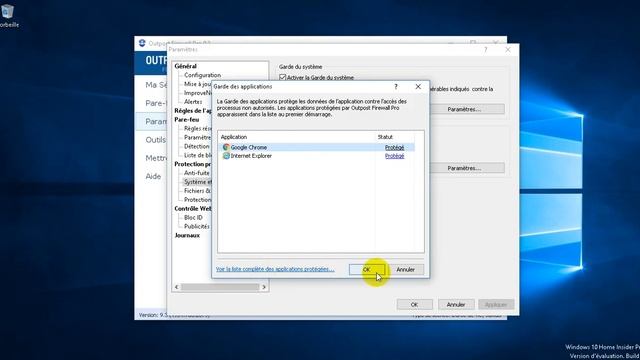The image size is (640, 360).
Task: Click the help question mark in Garde dialog
Action: tap(396, 87)
